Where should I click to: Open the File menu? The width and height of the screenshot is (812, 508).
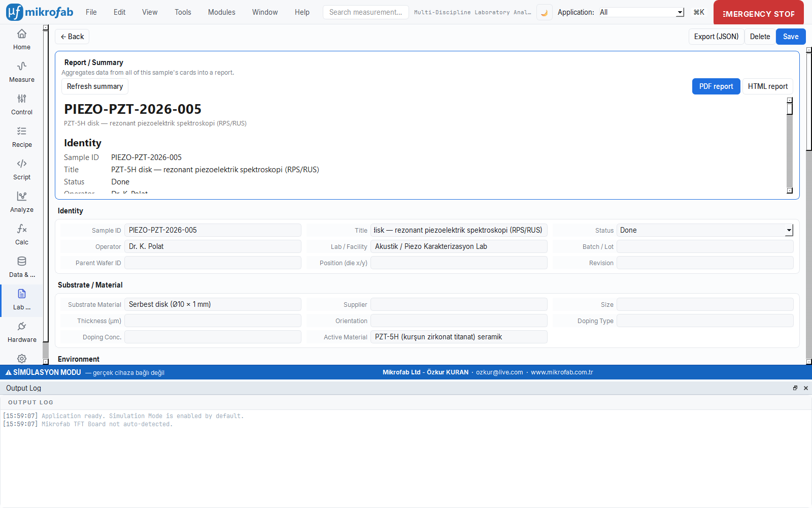91,12
